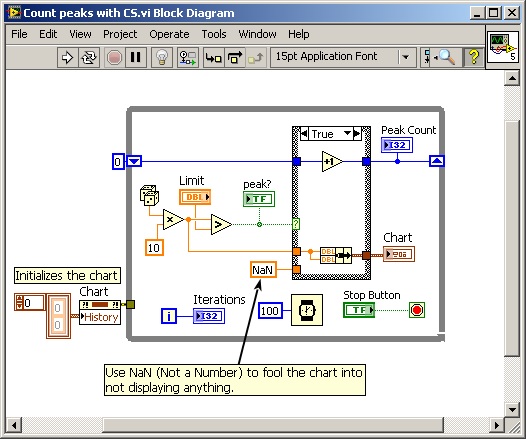
Task: Toggle Context Help question mark button
Action: [x=473, y=57]
